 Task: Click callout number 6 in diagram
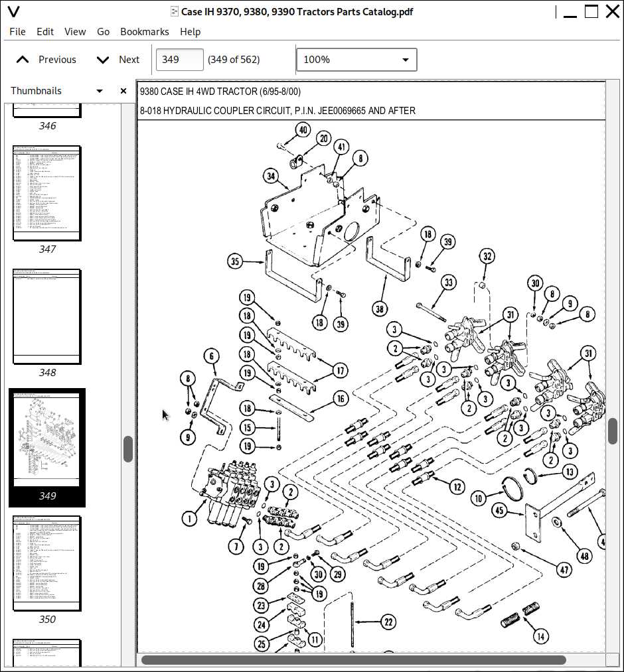point(212,356)
